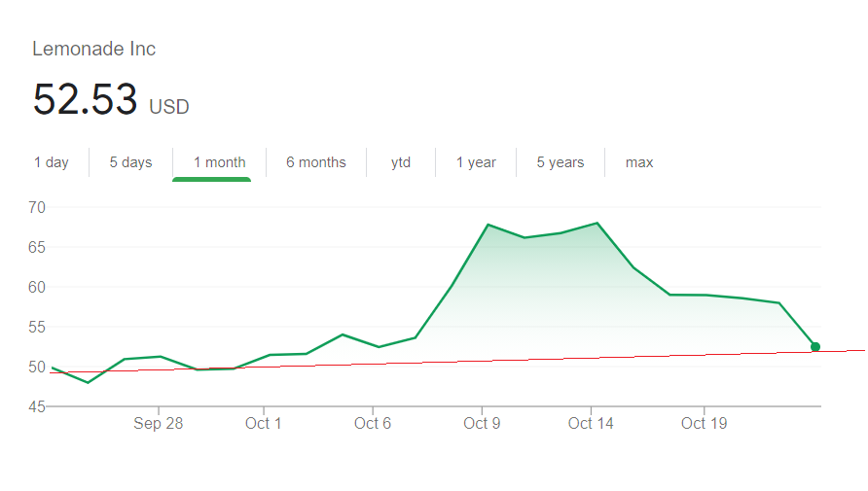The height and width of the screenshot is (491, 868).
Task: Click the Oct 9 date label
Action: point(482,424)
